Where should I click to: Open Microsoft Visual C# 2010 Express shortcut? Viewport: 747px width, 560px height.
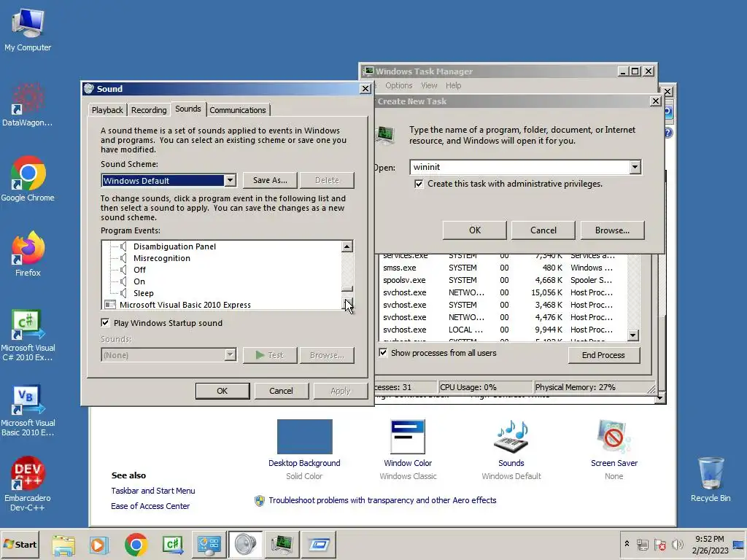(28, 335)
